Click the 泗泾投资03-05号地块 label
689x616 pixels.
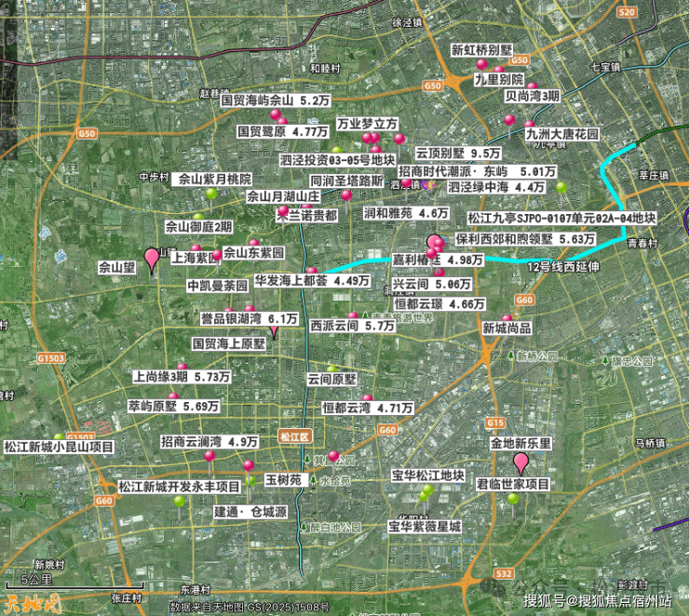(x=337, y=160)
